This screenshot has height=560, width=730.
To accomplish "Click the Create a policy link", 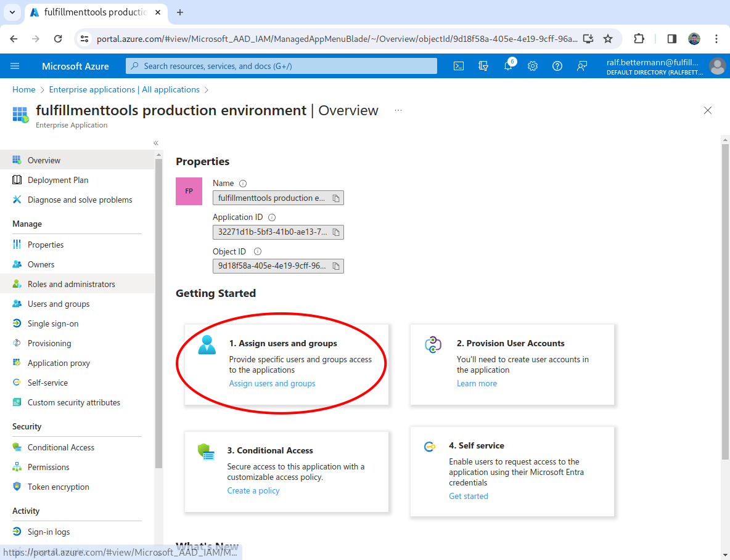I will click(x=253, y=490).
